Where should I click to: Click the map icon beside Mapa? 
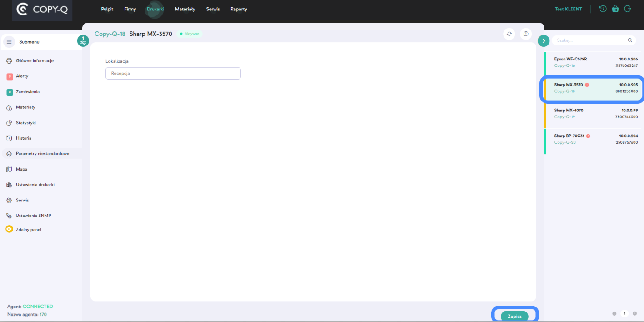tap(9, 169)
